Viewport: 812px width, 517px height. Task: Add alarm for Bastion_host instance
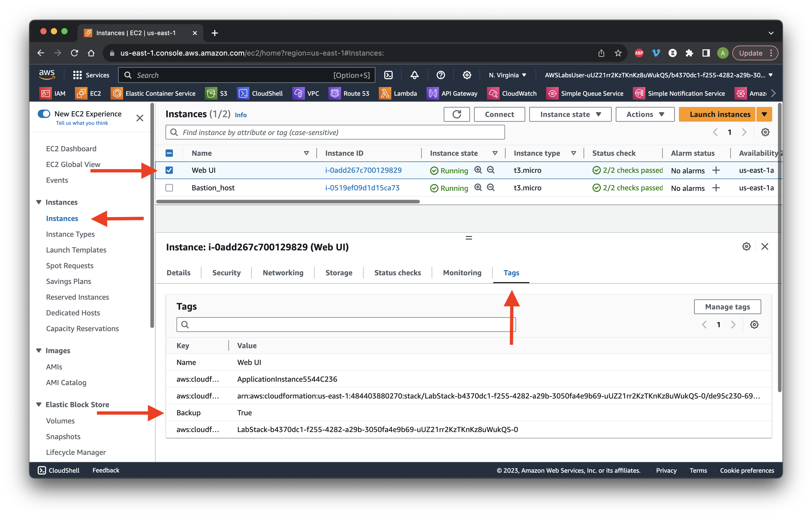click(716, 188)
